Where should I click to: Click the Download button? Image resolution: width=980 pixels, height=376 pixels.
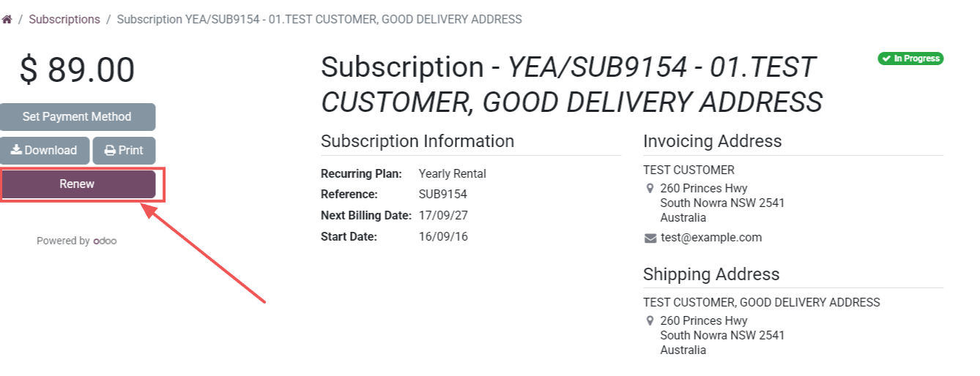coord(44,151)
